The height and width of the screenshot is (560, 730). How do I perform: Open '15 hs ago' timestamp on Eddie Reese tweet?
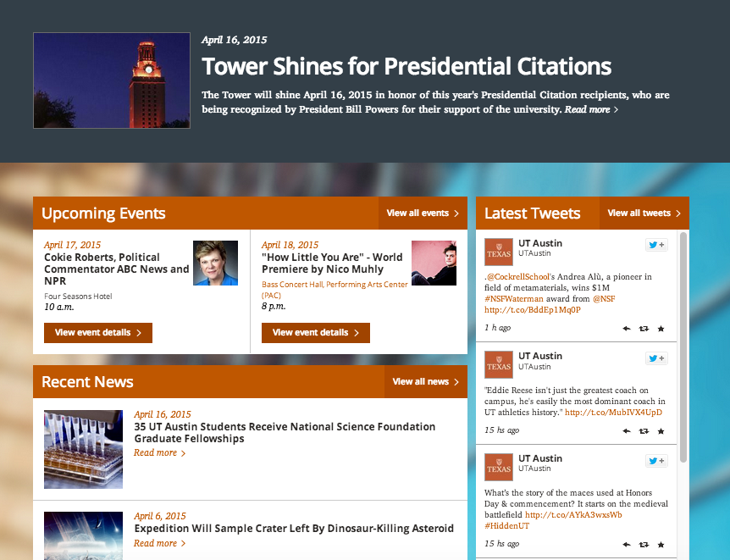[502, 430]
